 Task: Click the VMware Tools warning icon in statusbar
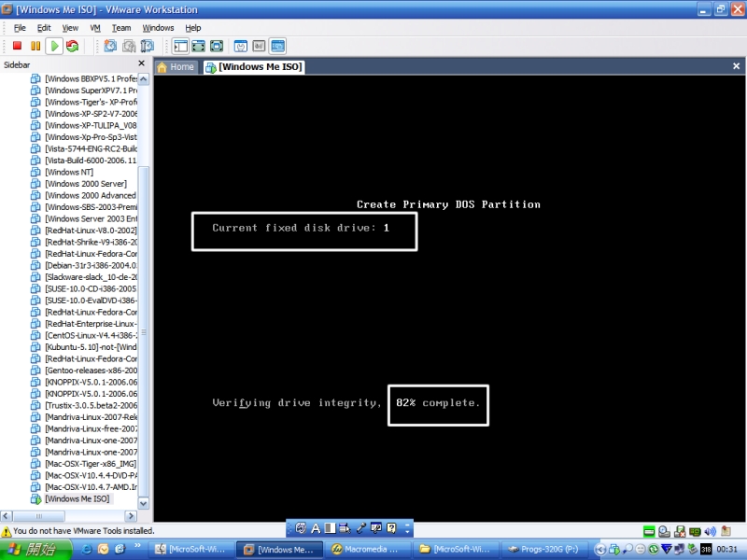[7, 531]
